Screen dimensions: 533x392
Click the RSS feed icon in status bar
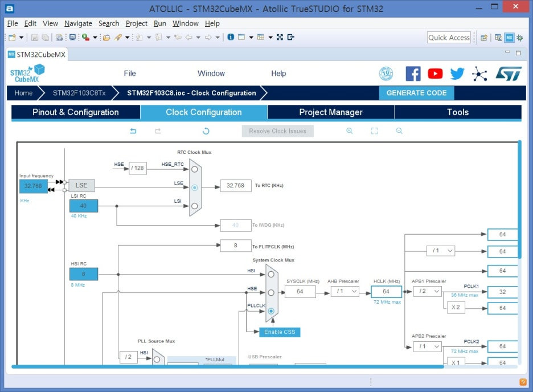(523, 382)
